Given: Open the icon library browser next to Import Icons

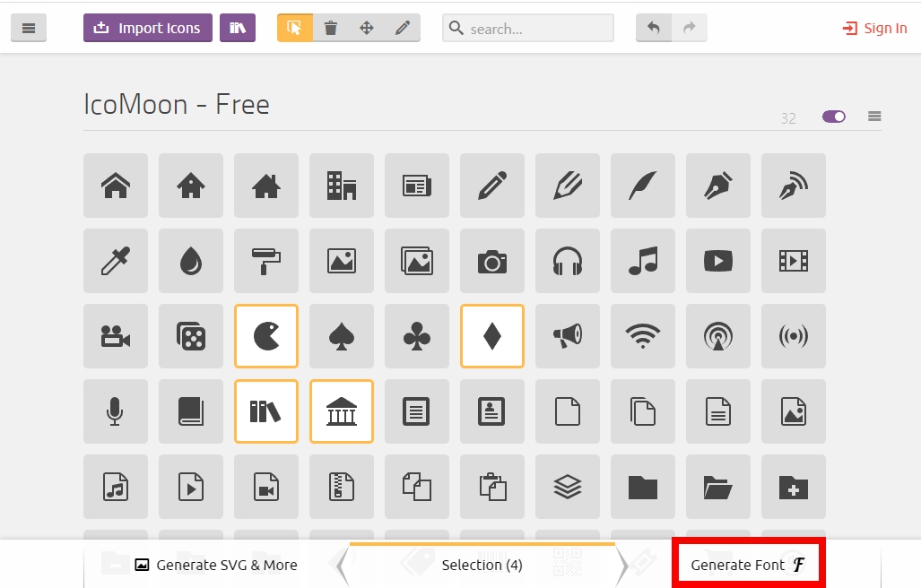Looking at the screenshot, I should (x=237, y=28).
